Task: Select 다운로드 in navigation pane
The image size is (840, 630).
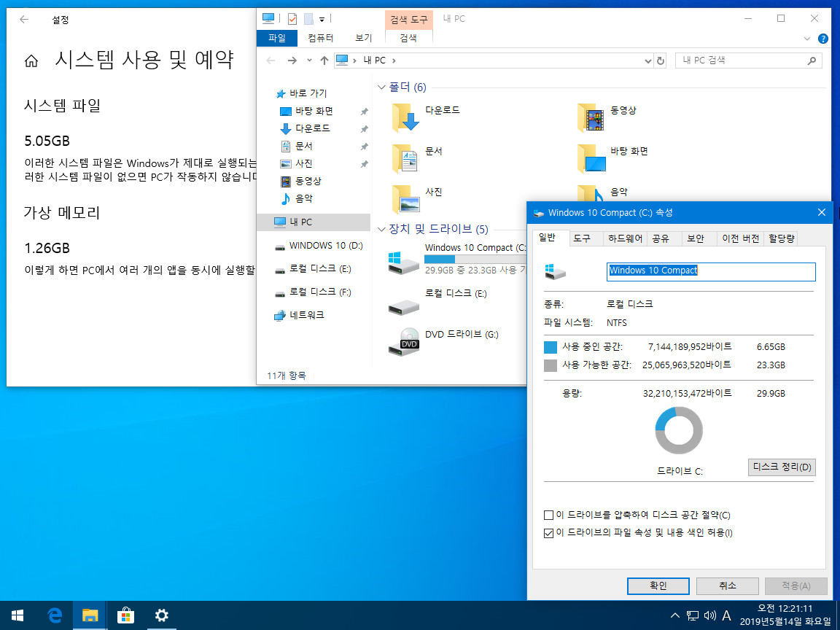Action: (x=313, y=128)
